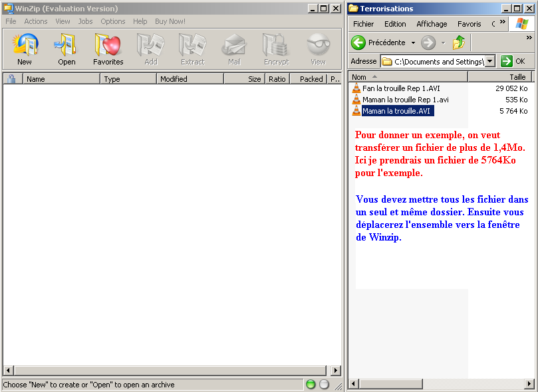Click the Add files icon in WinZip

[150, 45]
